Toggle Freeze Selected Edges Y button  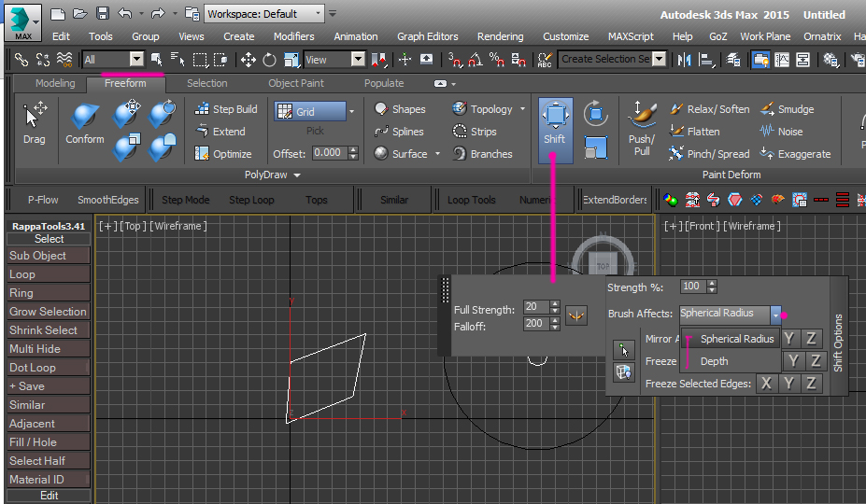pyautogui.click(x=788, y=383)
